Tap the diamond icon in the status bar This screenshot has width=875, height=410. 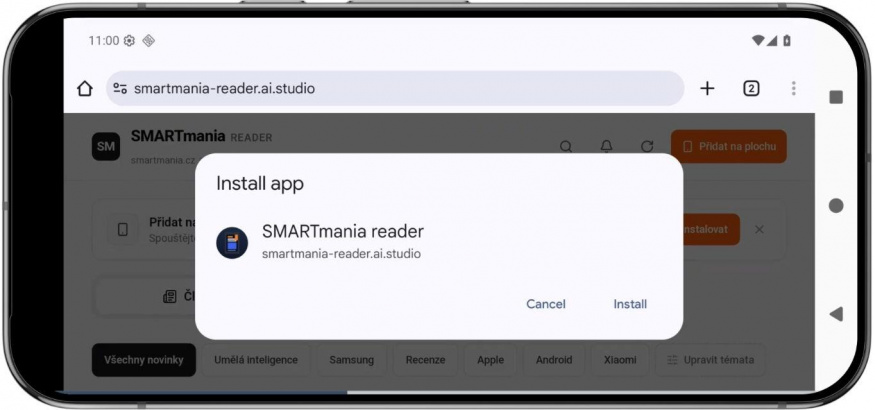pos(148,41)
